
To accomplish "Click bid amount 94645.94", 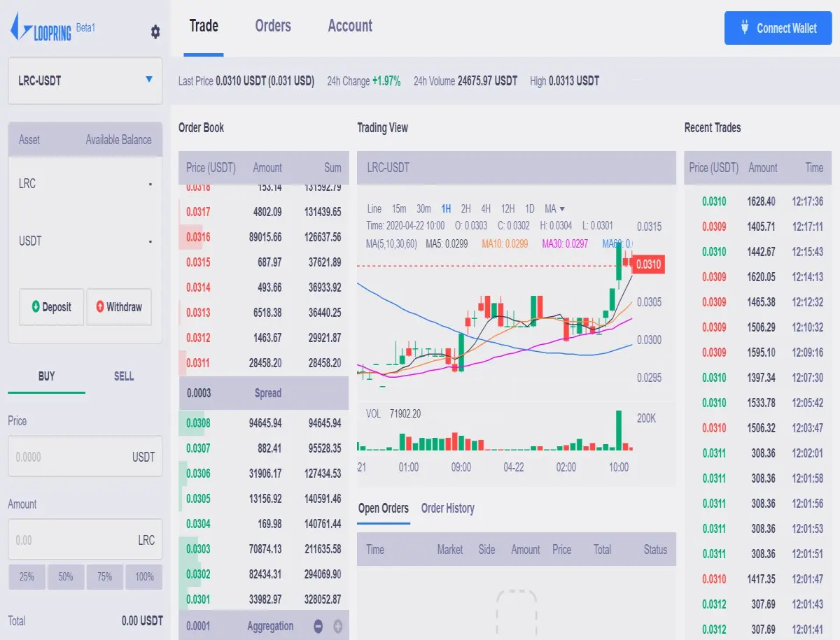I will coord(265,423).
